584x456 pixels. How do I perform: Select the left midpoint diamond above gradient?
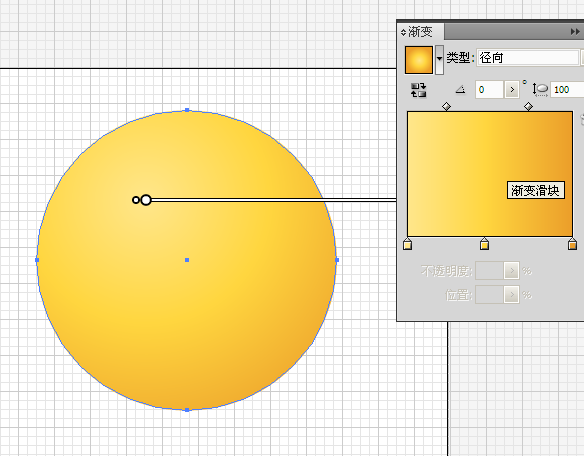pos(446,107)
